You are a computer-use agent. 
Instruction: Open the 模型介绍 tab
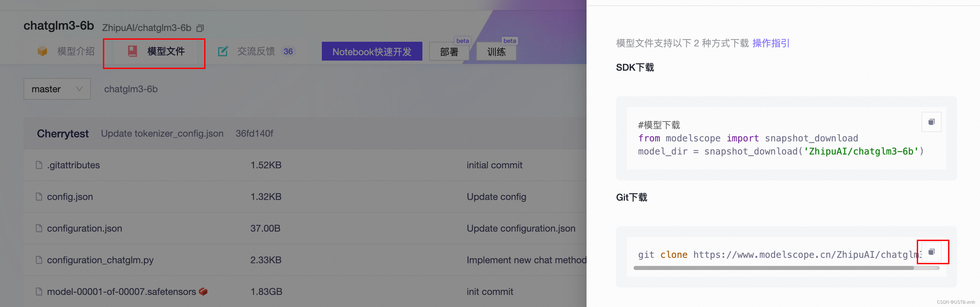pos(66,51)
